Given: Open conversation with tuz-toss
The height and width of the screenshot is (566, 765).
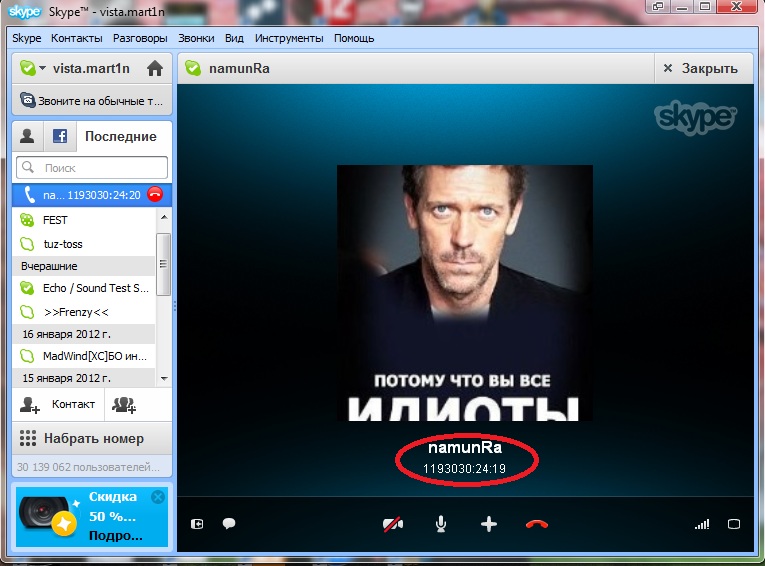Looking at the screenshot, I should [84, 244].
